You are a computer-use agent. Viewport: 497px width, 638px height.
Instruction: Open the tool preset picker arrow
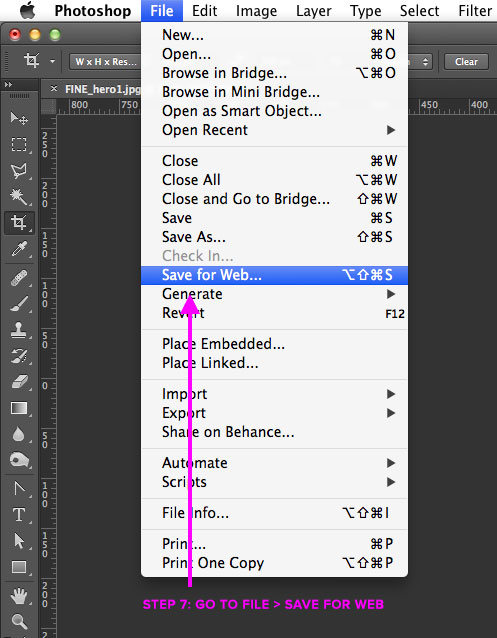point(53,61)
